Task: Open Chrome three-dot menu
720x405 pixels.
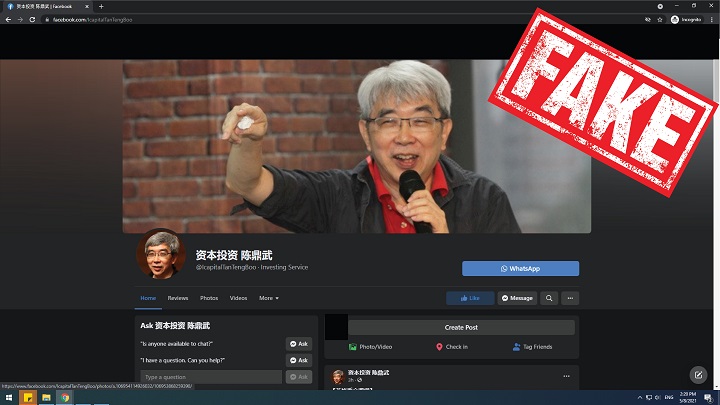Action: point(712,20)
